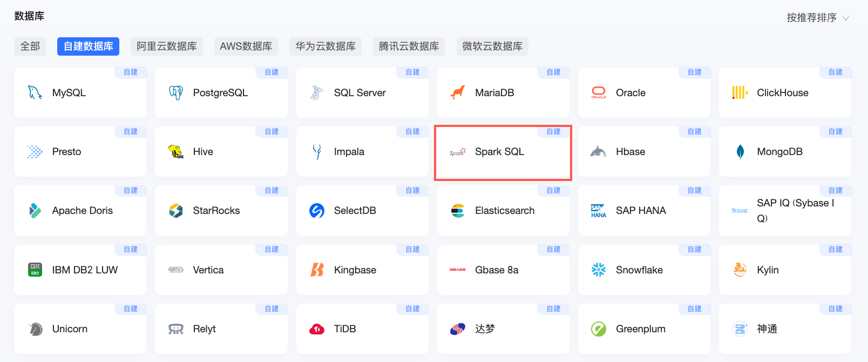Image resolution: width=868 pixels, height=362 pixels.
Task: Switch to AWS数据库 tab
Action: pyautogui.click(x=246, y=46)
